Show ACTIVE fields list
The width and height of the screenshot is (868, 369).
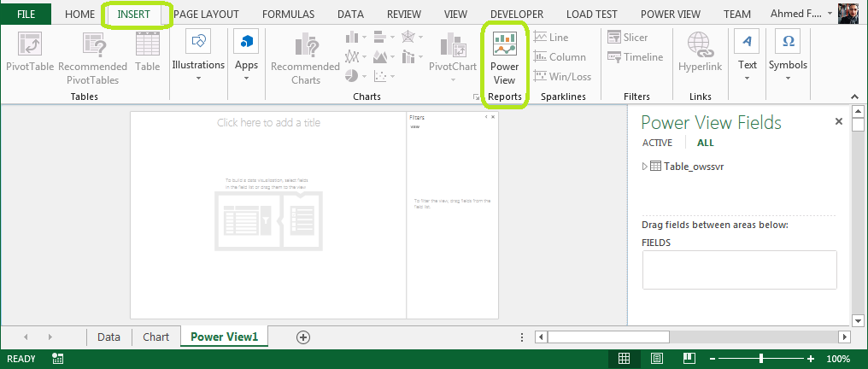click(657, 143)
